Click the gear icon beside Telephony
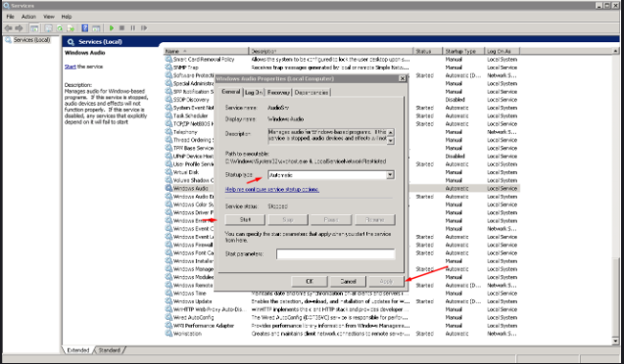This screenshot has width=624, height=364. 168,132
